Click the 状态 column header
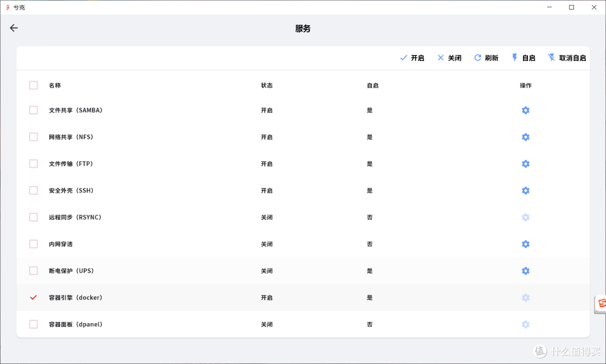The width and height of the screenshot is (606, 364). pyautogui.click(x=267, y=85)
